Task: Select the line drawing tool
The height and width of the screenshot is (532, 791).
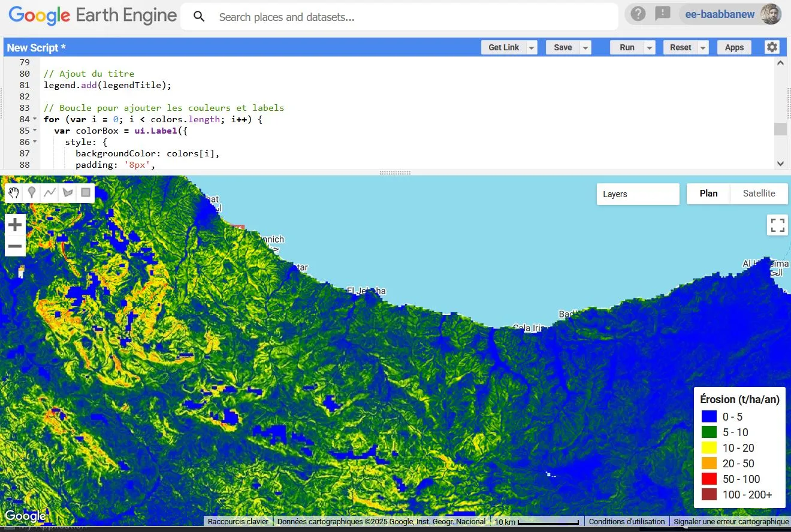Action: 50,193
